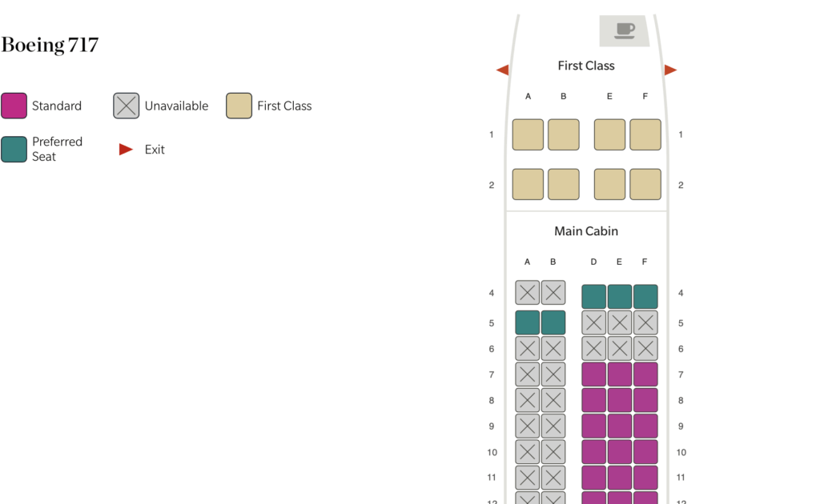Viewport: 820px width, 504px height.
Task: Select First Class seat 1F
Action: pos(645,134)
